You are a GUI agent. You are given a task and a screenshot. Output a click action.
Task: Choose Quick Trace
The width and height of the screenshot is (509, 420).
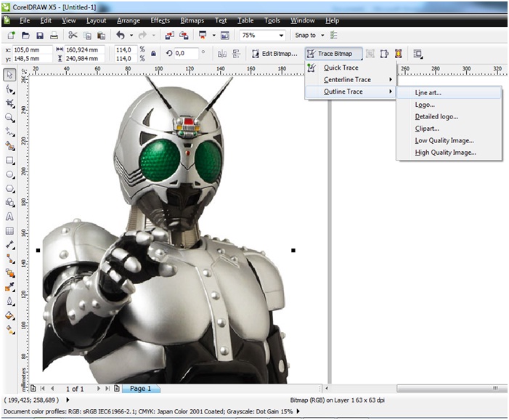point(350,68)
